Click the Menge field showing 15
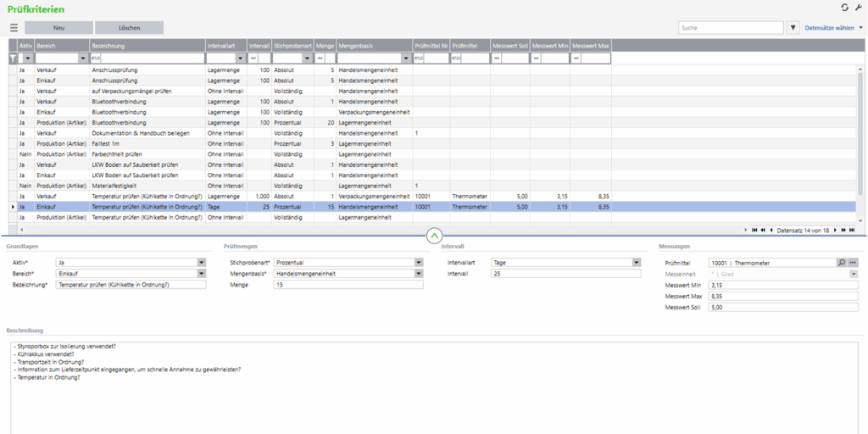 click(348, 284)
